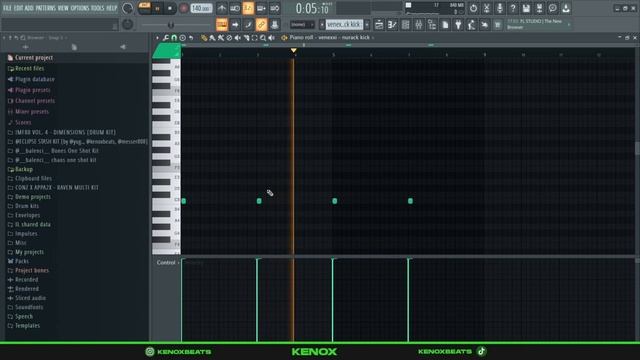Click the arrow left of the pattern name
The height and width of the screenshot is (360, 640).
coord(322,25)
